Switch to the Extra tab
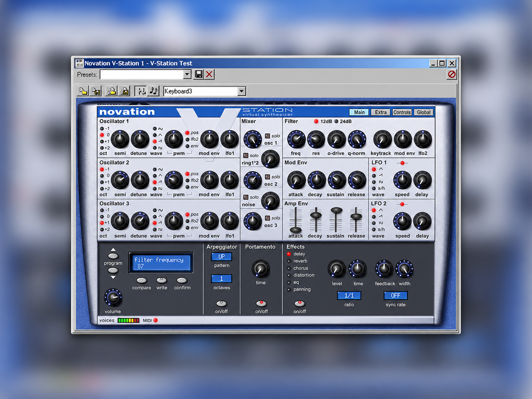 [381, 112]
